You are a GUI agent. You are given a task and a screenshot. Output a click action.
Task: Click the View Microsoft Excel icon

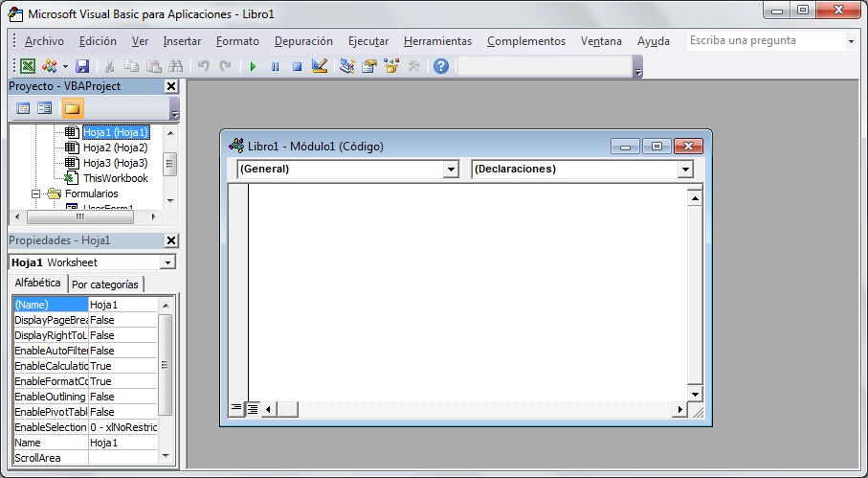click(x=28, y=66)
